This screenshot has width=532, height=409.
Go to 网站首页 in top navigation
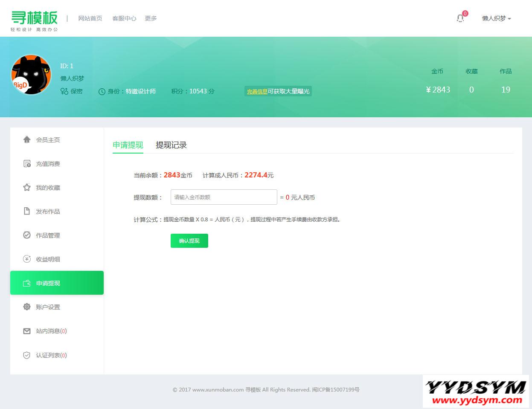(90, 18)
